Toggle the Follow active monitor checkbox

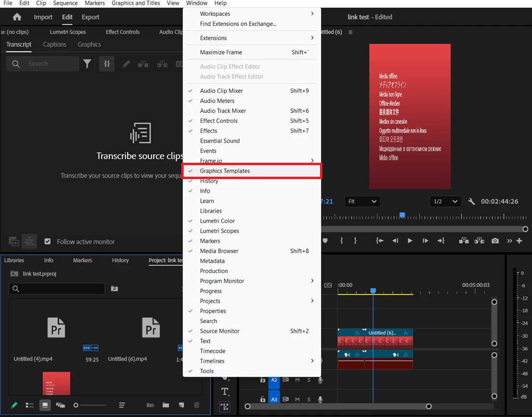48,241
